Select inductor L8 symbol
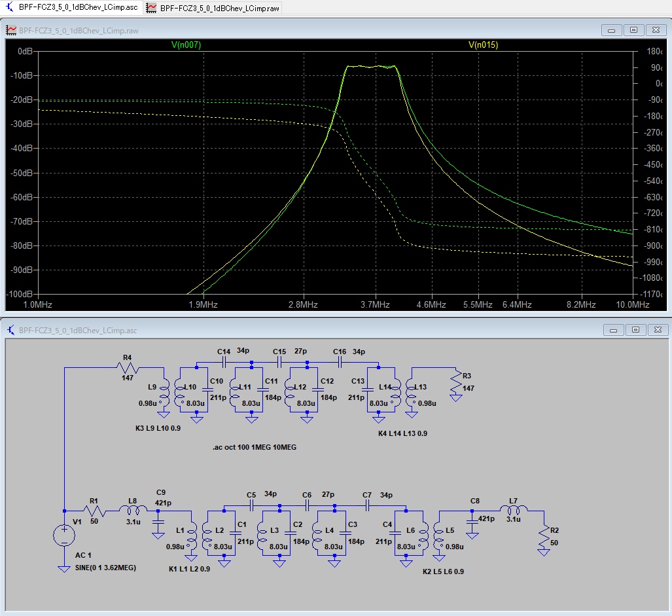This screenshot has width=672, height=616. point(133,511)
